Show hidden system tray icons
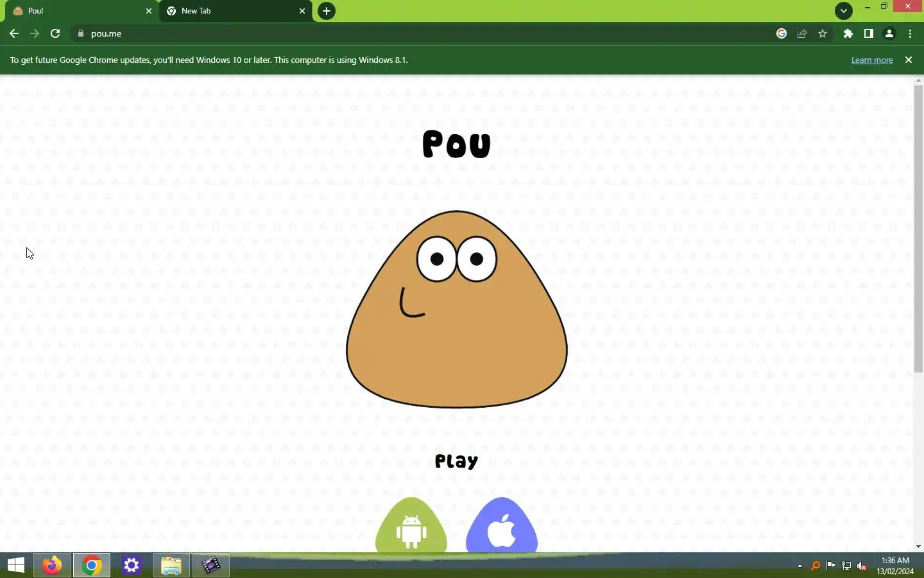 pyautogui.click(x=800, y=566)
